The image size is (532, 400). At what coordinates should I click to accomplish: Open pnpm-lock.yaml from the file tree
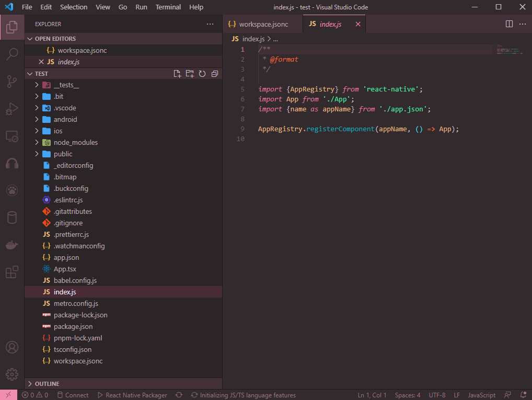123,338
